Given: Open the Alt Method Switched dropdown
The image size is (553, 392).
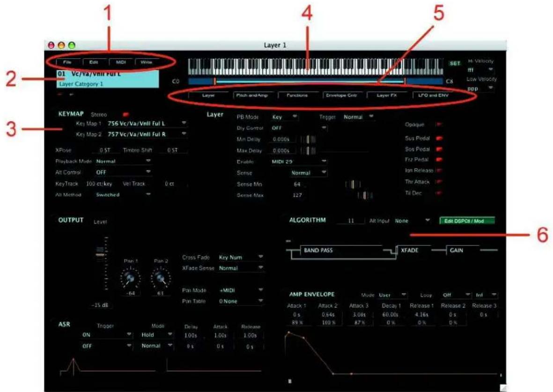Looking at the screenshot, I should pyautogui.click(x=123, y=195).
